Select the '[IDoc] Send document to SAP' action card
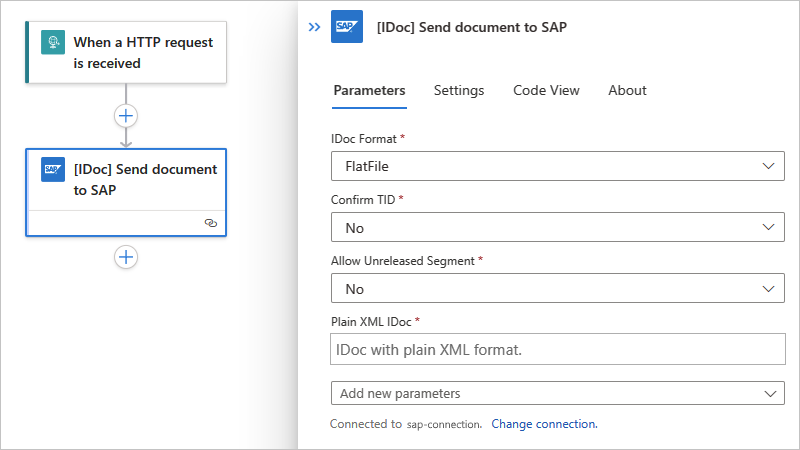This screenshot has width=800, height=450. click(x=144, y=180)
